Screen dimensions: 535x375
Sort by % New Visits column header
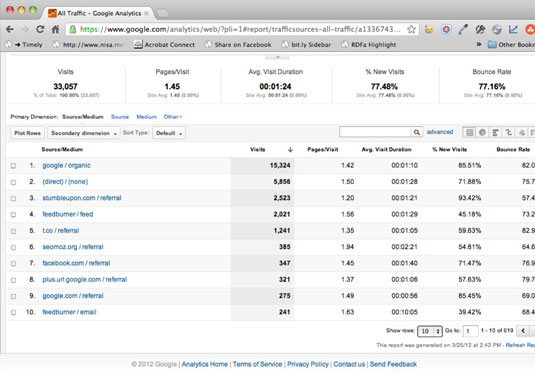pos(449,149)
